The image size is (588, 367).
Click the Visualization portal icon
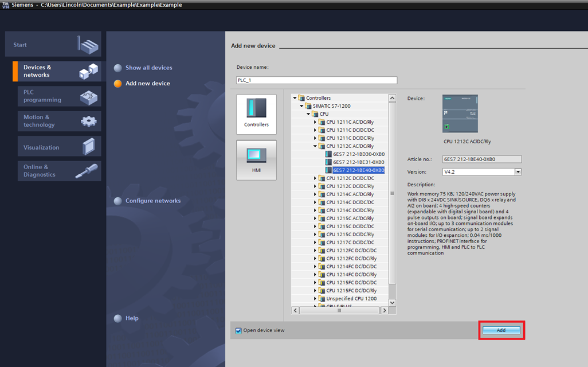(89, 146)
